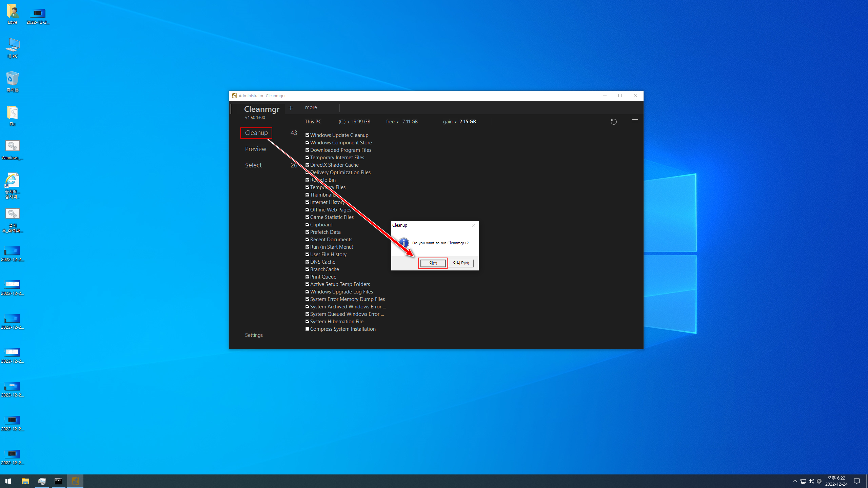Decline with the 아니오(N) button

pyautogui.click(x=461, y=263)
